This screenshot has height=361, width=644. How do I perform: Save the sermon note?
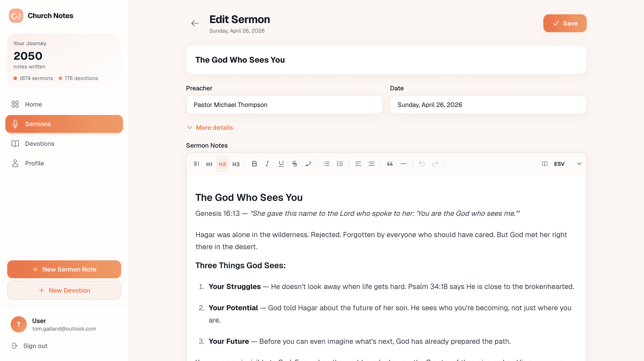tap(565, 23)
